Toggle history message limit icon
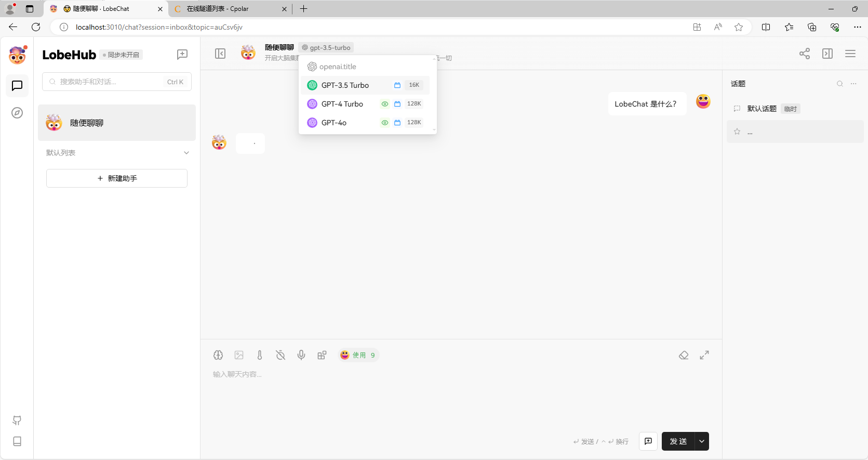868x460 pixels. pyautogui.click(x=281, y=355)
